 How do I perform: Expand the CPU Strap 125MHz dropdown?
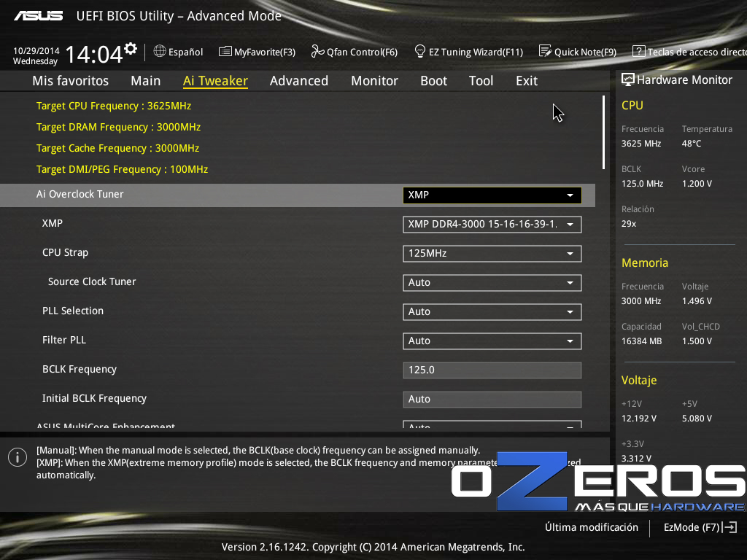point(492,253)
